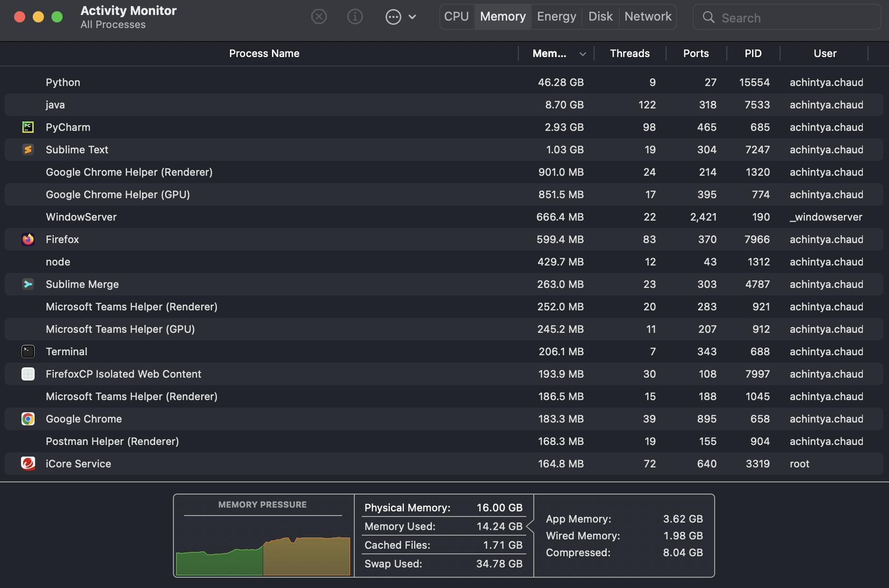Select the Firefox process name

click(62, 239)
